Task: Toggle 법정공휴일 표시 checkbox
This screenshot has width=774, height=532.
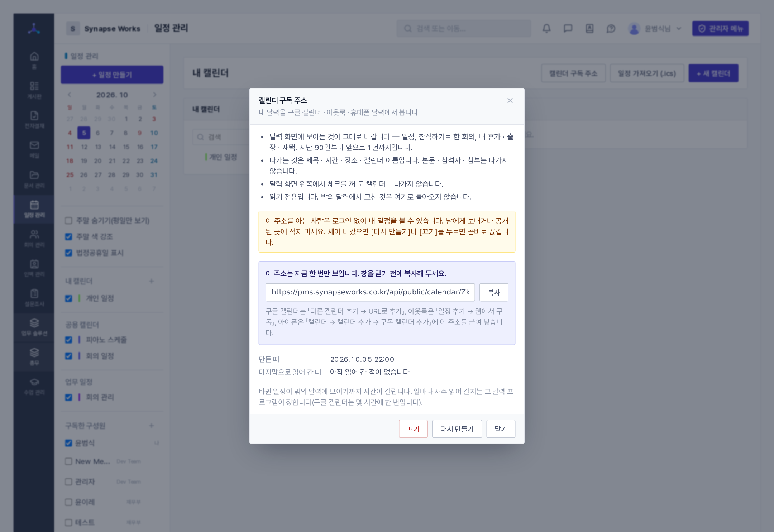Action: 68,253
